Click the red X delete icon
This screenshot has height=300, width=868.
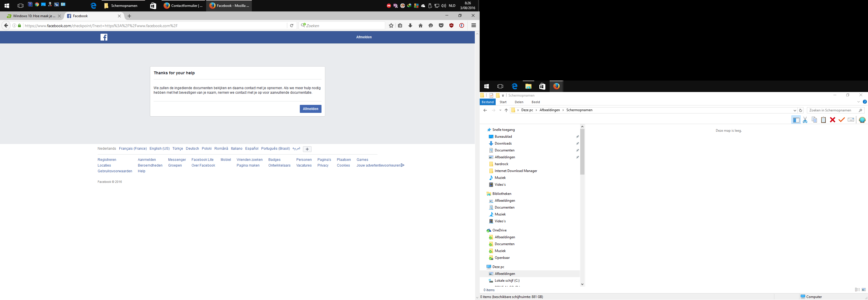(x=832, y=120)
